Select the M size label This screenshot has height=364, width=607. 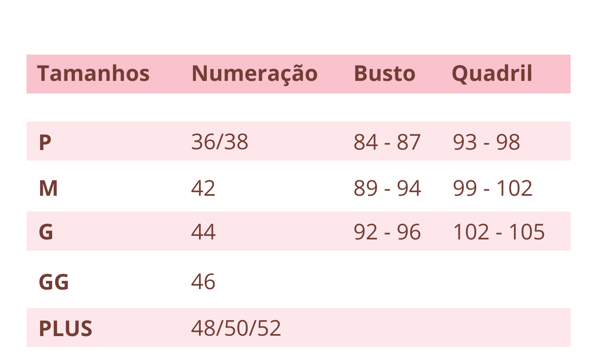tap(48, 188)
